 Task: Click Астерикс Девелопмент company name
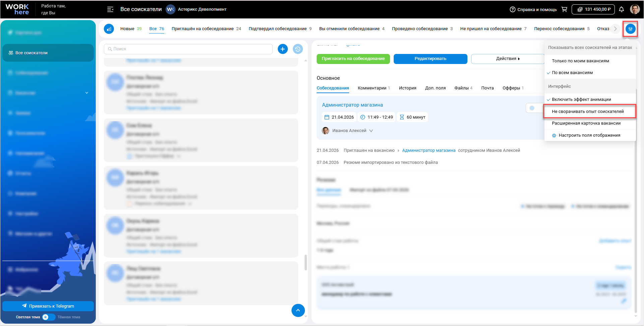[x=202, y=9]
